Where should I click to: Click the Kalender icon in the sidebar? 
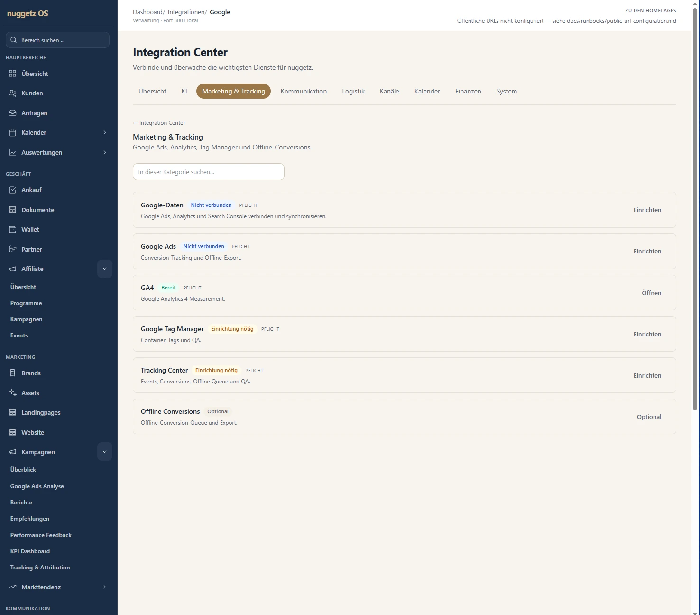13,132
